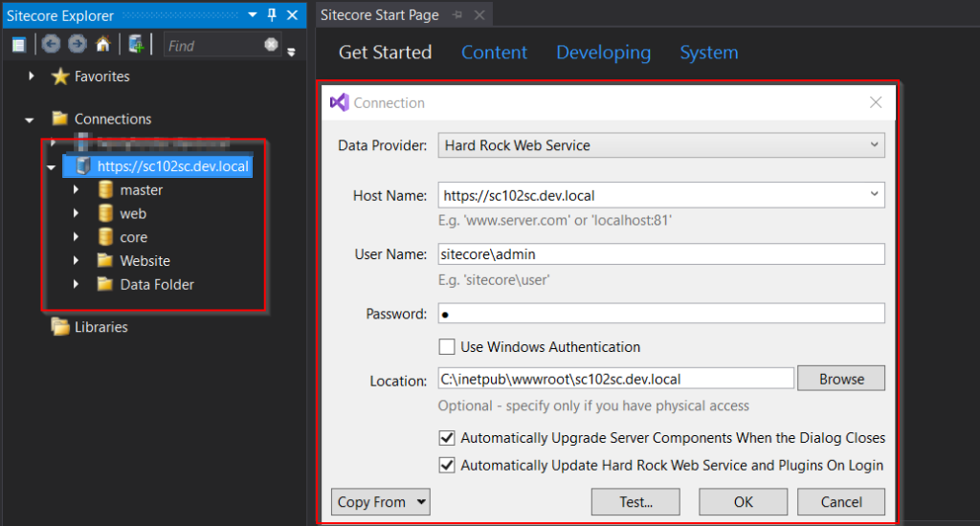Open the Host Name dropdown list
The height and width of the screenshot is (526, 980).
coord(873,195)
